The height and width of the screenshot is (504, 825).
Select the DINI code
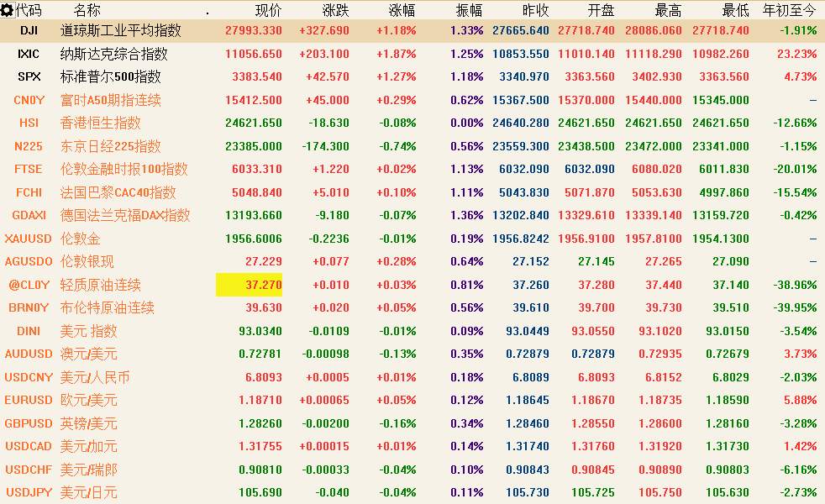pos(29,331)
